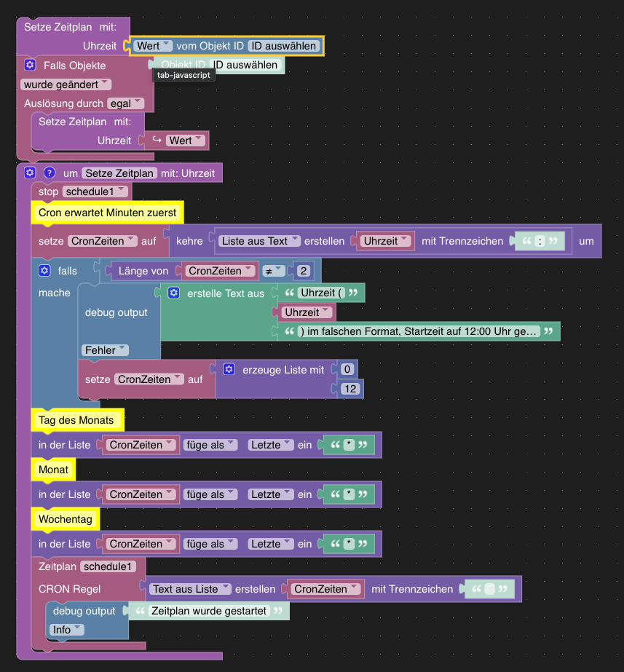Click debug output label on Fehler block
This screenshot has height=672, width=624.
(116, 312)
